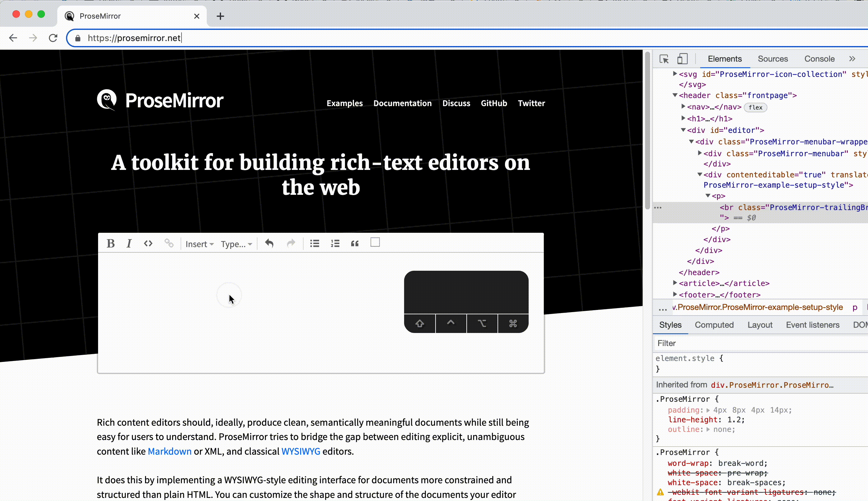868x501 pixels.
Task: Click the control key icon on overlay
Action: (x=451, y=323)
